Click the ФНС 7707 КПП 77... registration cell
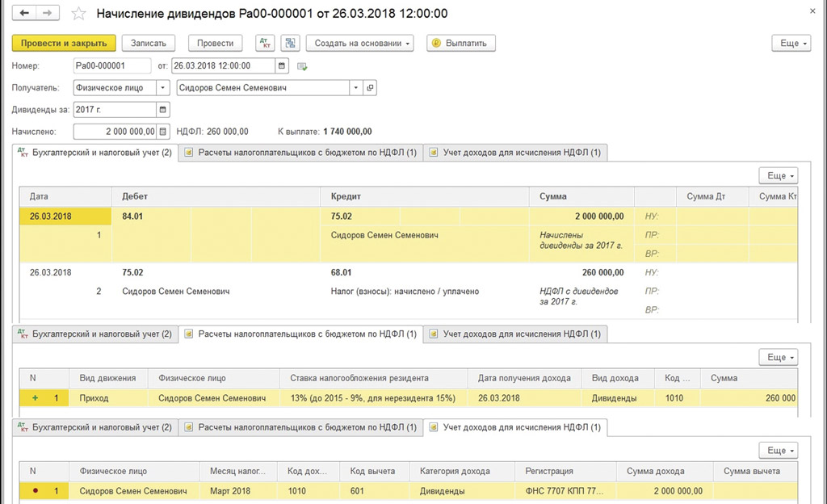The height and width of the screenshot is (504, 827). (565, 491)
